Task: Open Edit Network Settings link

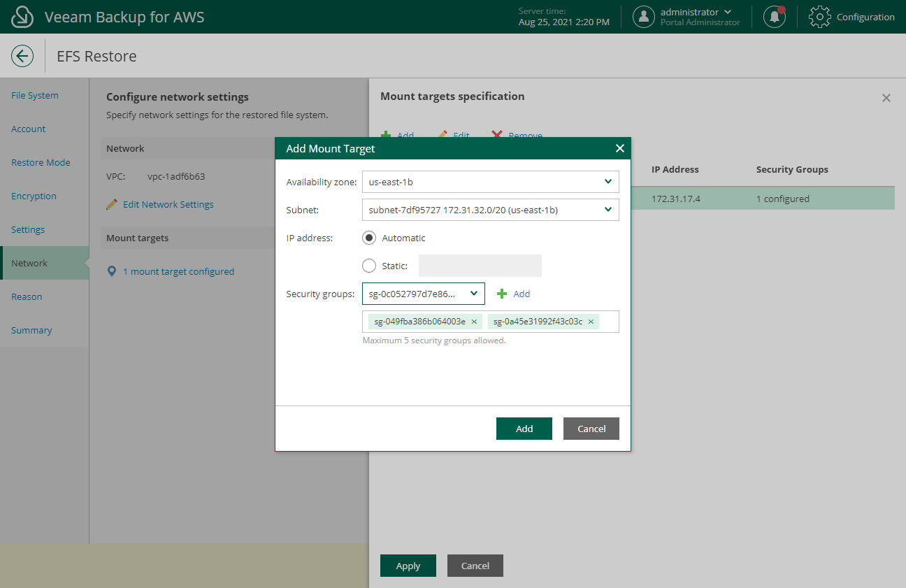Action: click(x=168, y=204)
